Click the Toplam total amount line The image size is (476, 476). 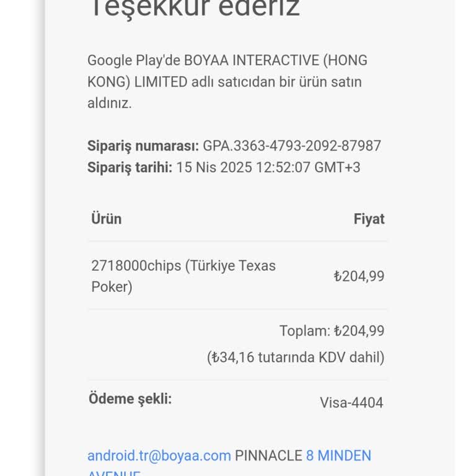tap(332, 331)
